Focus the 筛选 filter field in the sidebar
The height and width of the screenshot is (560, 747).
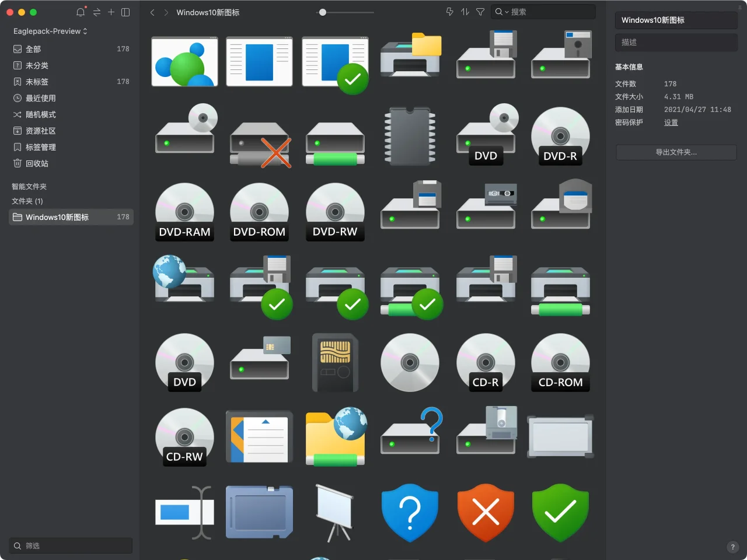point(71,545)
